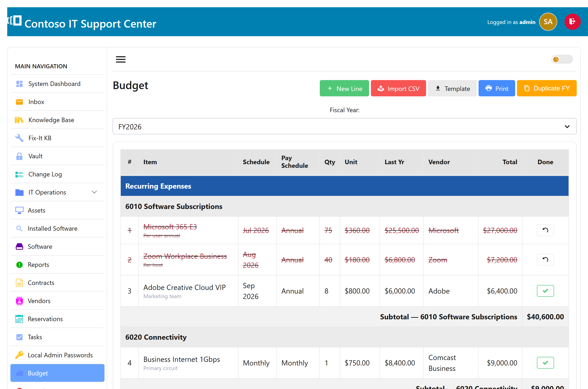Go to Inbox menu item
The width and height of the screenshot is (588, 389).
(57, 102)
